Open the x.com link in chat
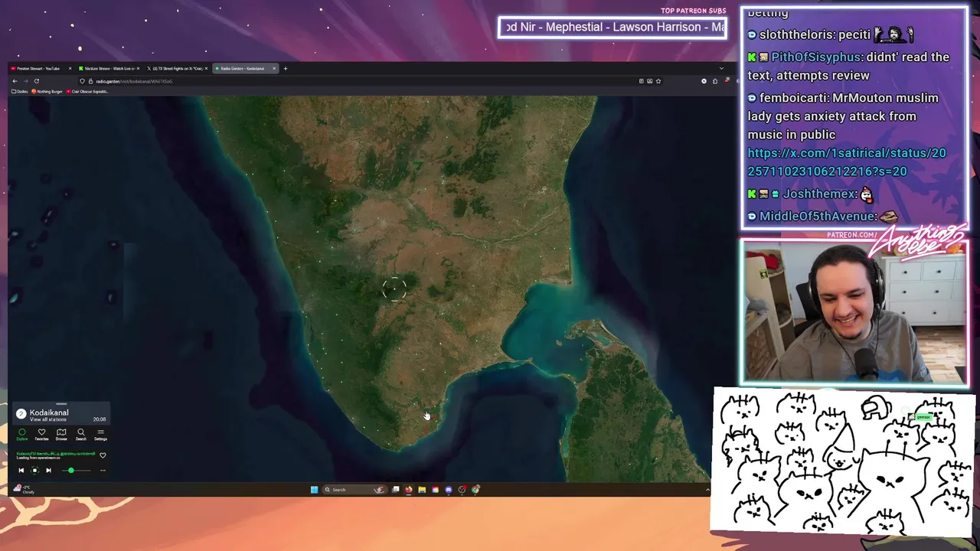 [x=847, y=162]
